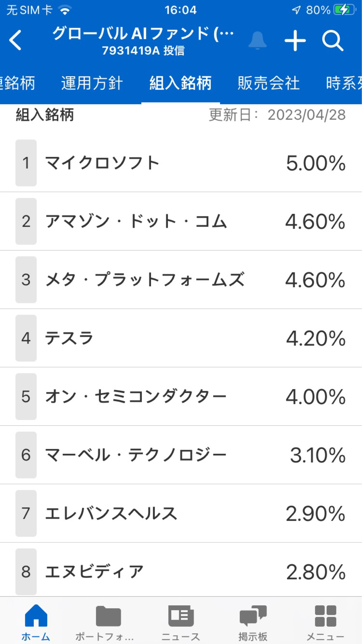The image size is (362, 644).
Task: Tap the オン・セミコンダクター row
Action: pyautogui.click(x=181, y=397)
